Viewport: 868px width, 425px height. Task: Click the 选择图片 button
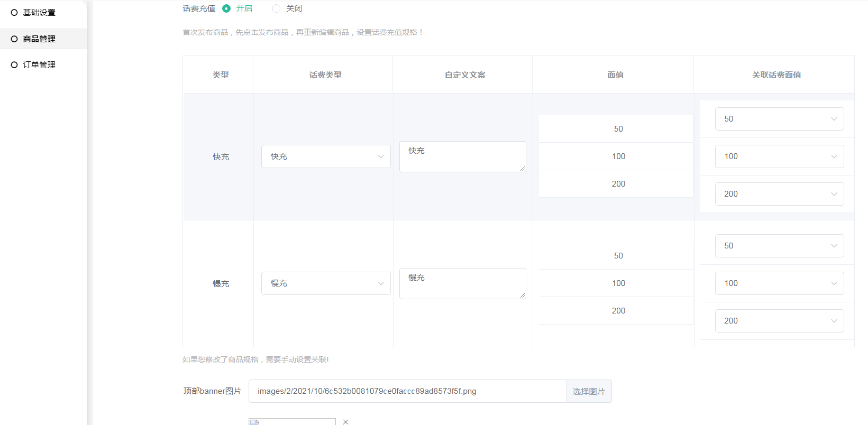(x=589, y=391)
